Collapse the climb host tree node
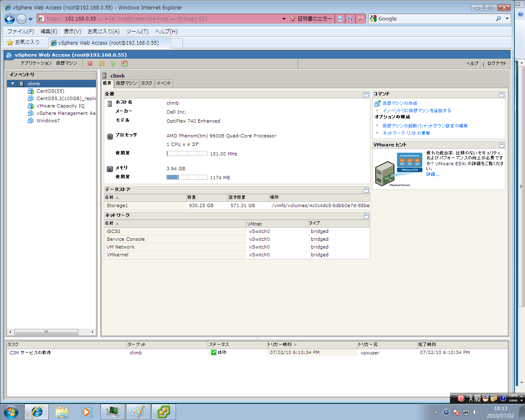The height and width of the screenshot is (420, 525). [x=13, y=84]
